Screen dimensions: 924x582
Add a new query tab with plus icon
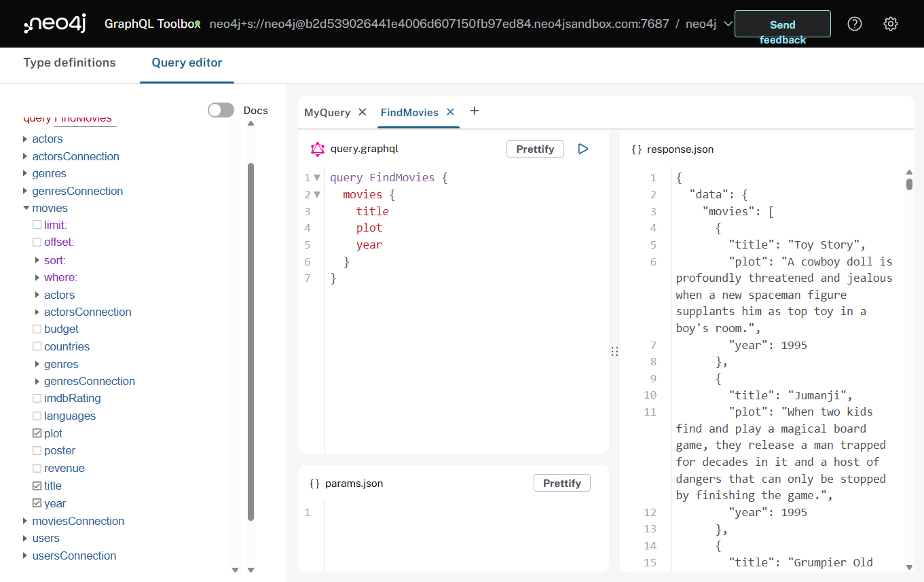click(x=475, y=111)
